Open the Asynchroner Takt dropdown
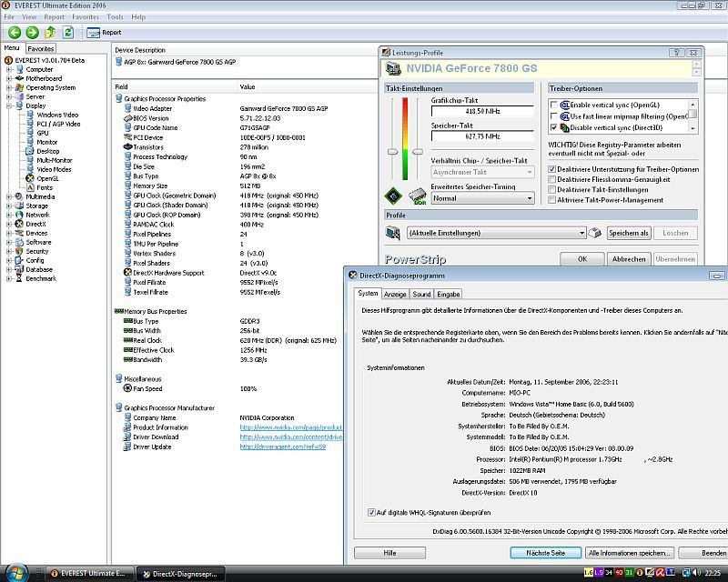This screenshot has height=582, width=728. coord(482,172)
